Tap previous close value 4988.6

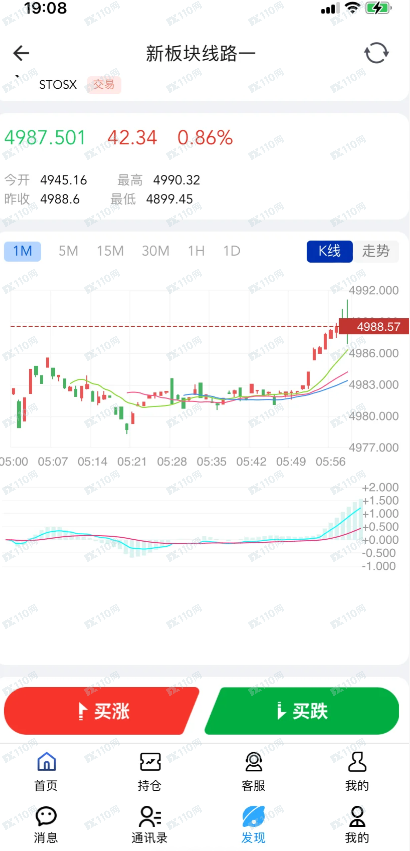(60, 199)
